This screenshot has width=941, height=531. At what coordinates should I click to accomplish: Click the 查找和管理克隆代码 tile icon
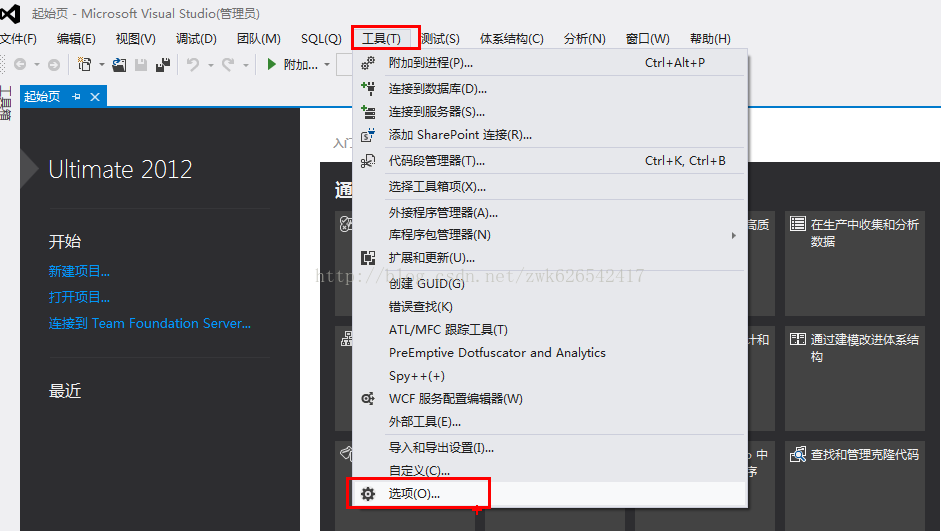[x=798, y=454]
